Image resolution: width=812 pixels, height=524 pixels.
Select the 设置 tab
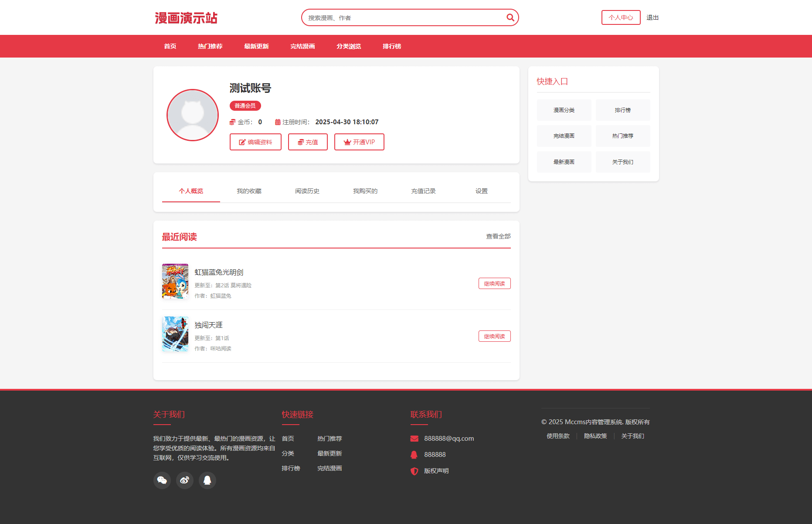point(481,191)
